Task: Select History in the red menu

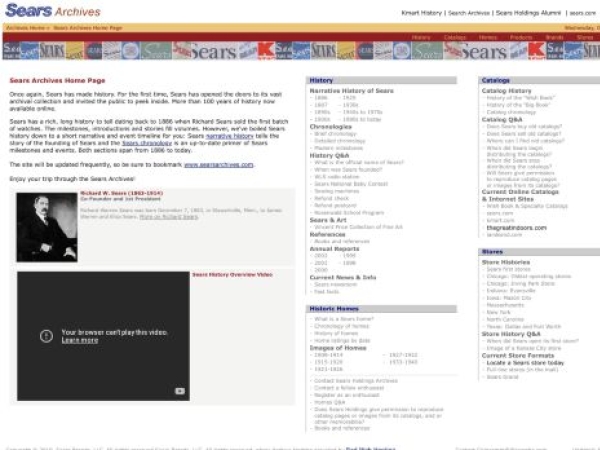Action: click(421, 38)
